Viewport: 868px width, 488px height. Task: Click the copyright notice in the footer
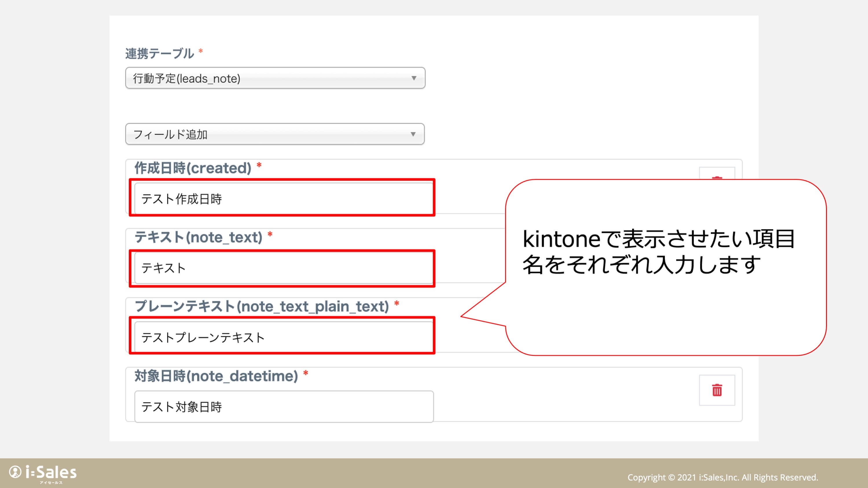(x=722, y=477)
